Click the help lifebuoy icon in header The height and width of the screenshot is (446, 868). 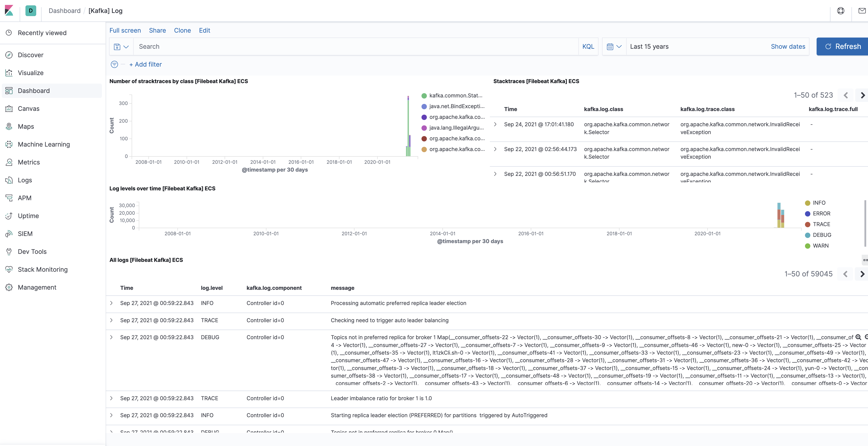[x=840, y=11]
